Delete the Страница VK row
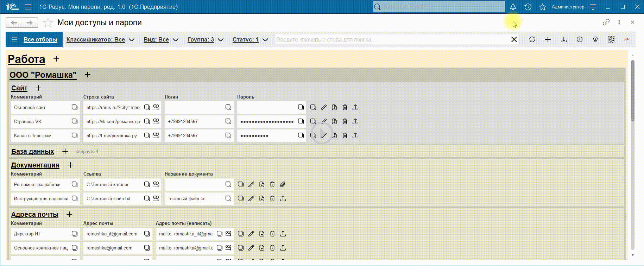 click(345, 121)
